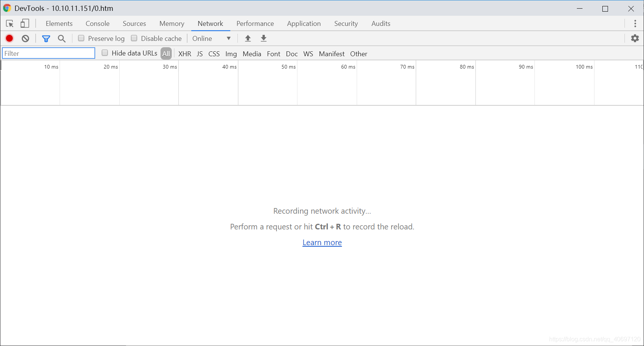The width and height of the screenshot is (644, 346).
Task: Clear the network log
Action: point(25,38)
